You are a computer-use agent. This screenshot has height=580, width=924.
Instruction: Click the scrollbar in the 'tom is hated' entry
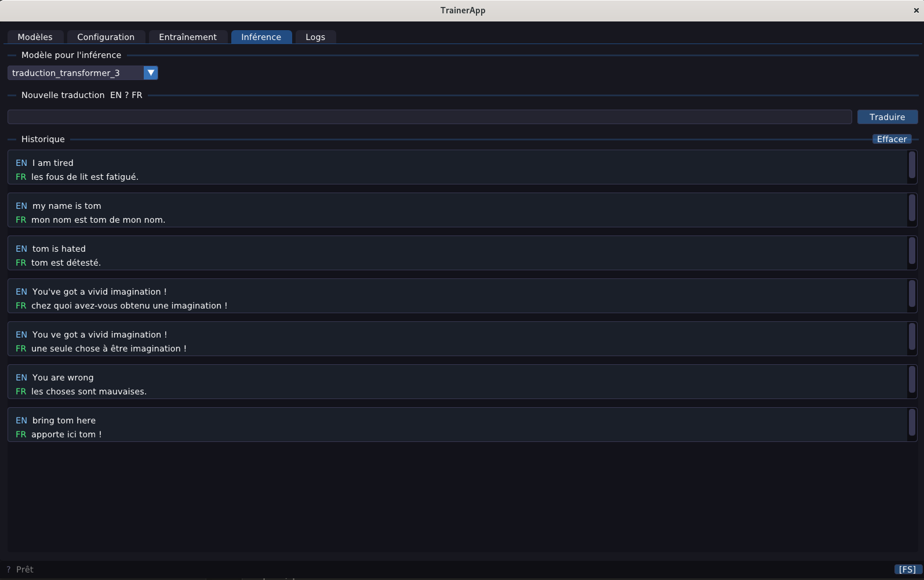click(x=912, y=251)
